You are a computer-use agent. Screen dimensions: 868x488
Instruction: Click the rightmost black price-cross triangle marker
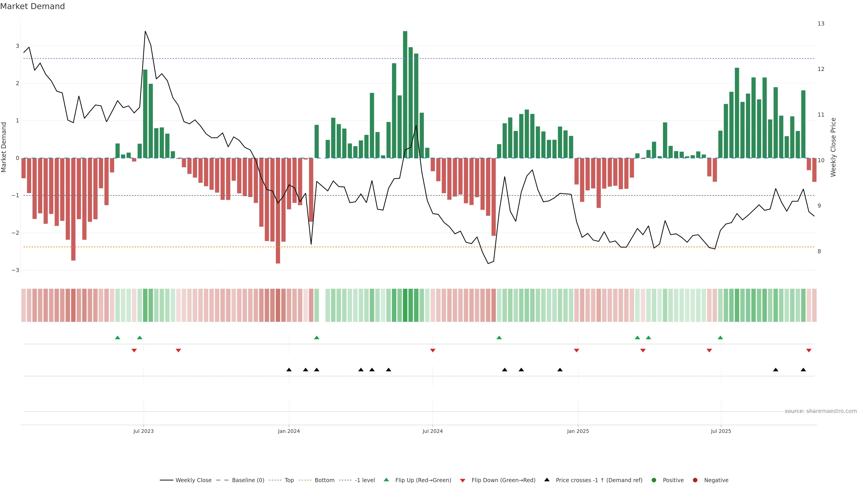click(803, 370)
